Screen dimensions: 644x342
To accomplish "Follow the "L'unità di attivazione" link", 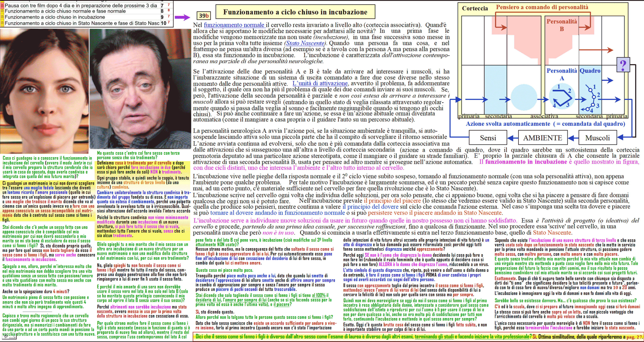I will [320, 83].
